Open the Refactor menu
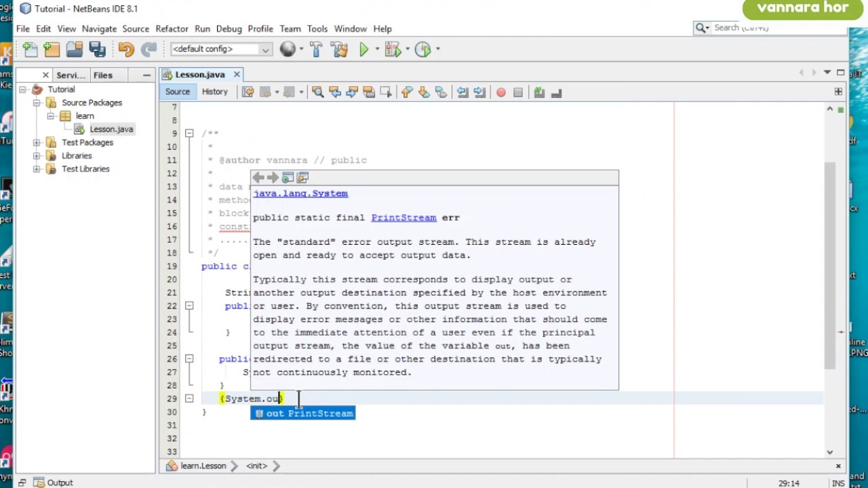Image resolution: width=868 pixels, height=488 pixels. 172,28
